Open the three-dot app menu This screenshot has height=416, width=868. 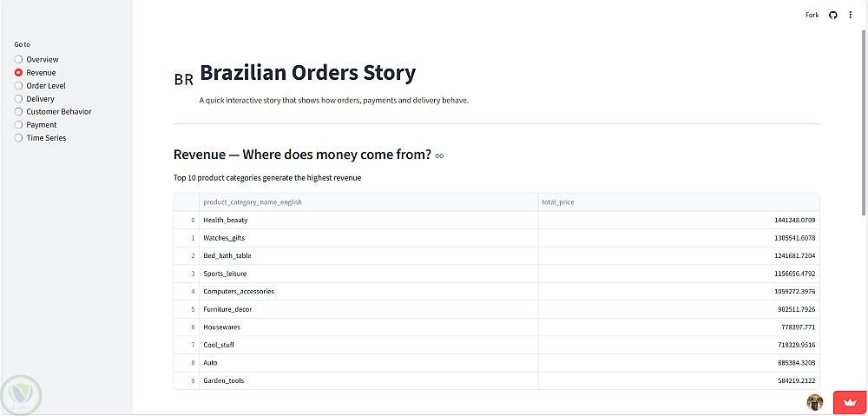851,15
